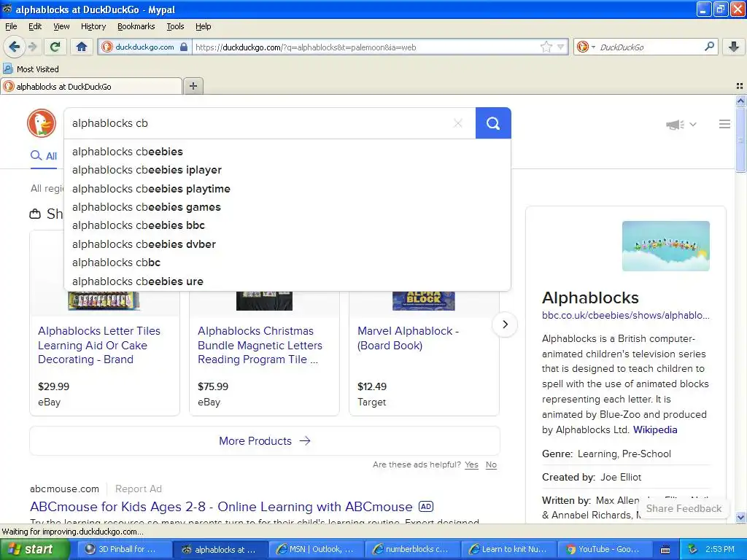Open the Help menu

coord(203,26)
